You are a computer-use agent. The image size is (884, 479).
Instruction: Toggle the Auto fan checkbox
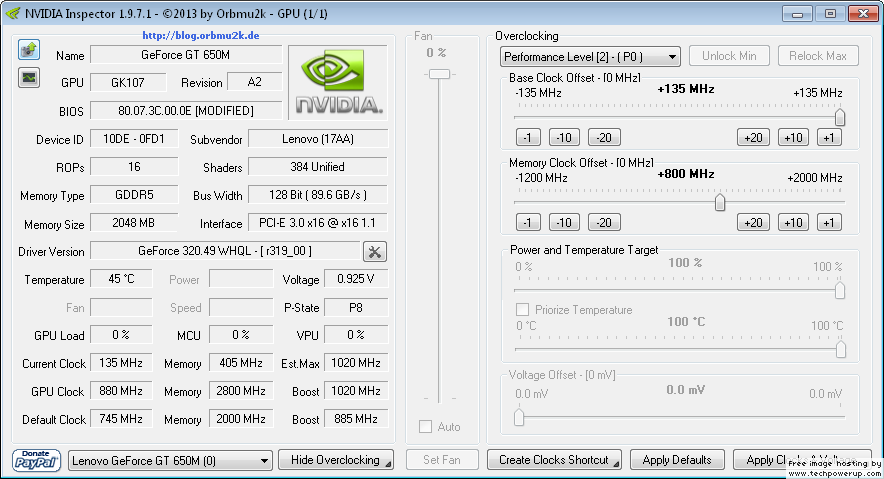[426, 427]
